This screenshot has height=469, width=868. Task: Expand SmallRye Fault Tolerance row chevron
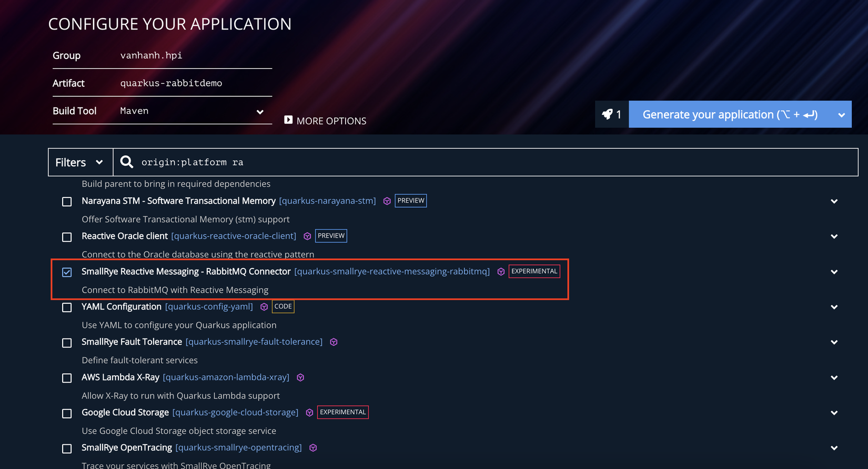point(834,342)
